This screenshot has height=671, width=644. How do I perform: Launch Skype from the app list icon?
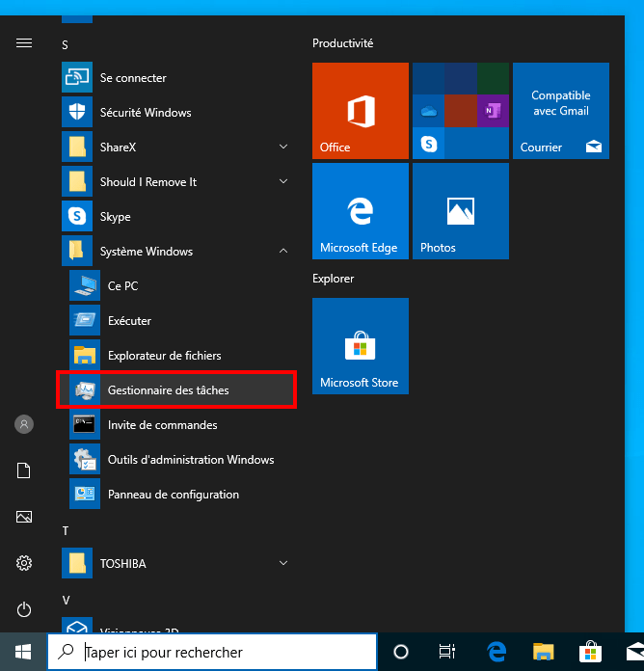point(77,216)
